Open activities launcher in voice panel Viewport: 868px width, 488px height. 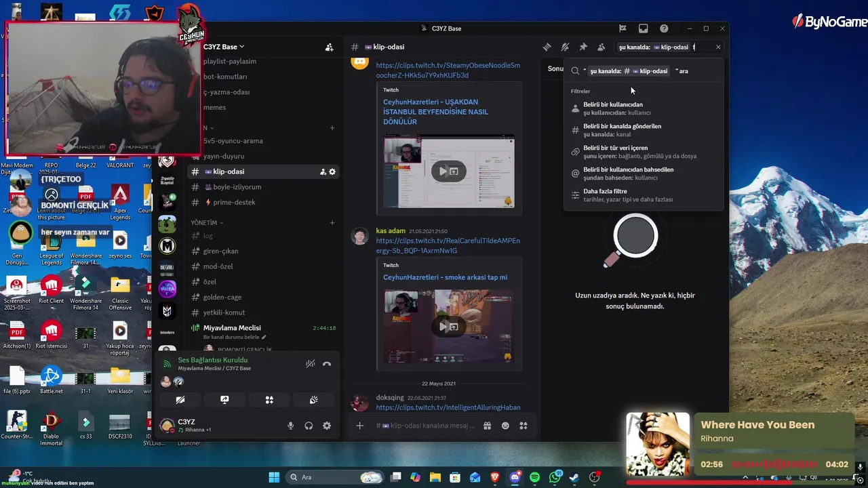(x=269, y=400)
